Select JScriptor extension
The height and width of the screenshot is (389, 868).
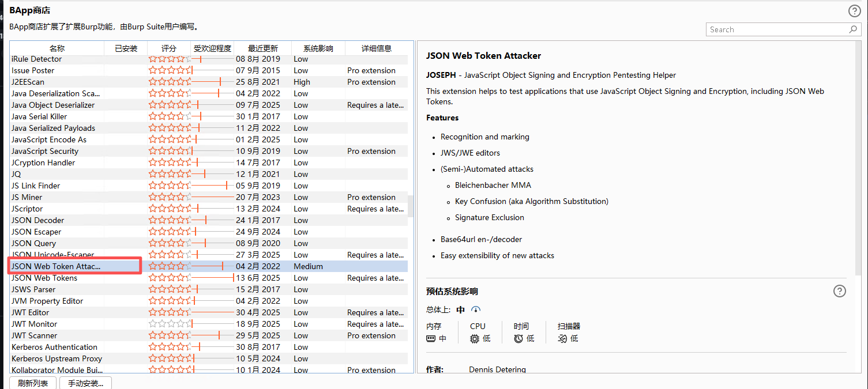pos(209,209)
